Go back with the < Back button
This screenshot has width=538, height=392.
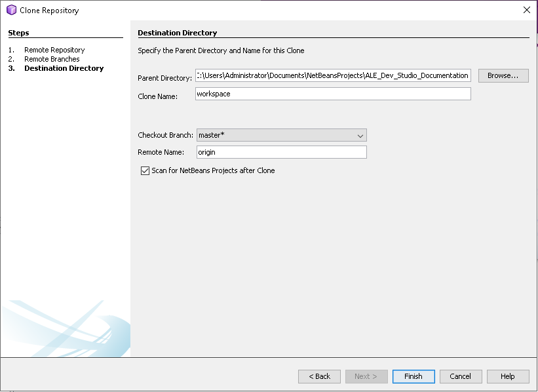click(x=319, y=376)
